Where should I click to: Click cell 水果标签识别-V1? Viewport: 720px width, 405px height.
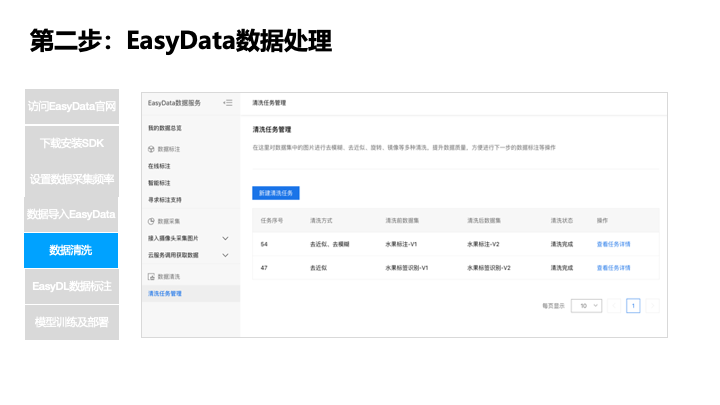[406, 268]
